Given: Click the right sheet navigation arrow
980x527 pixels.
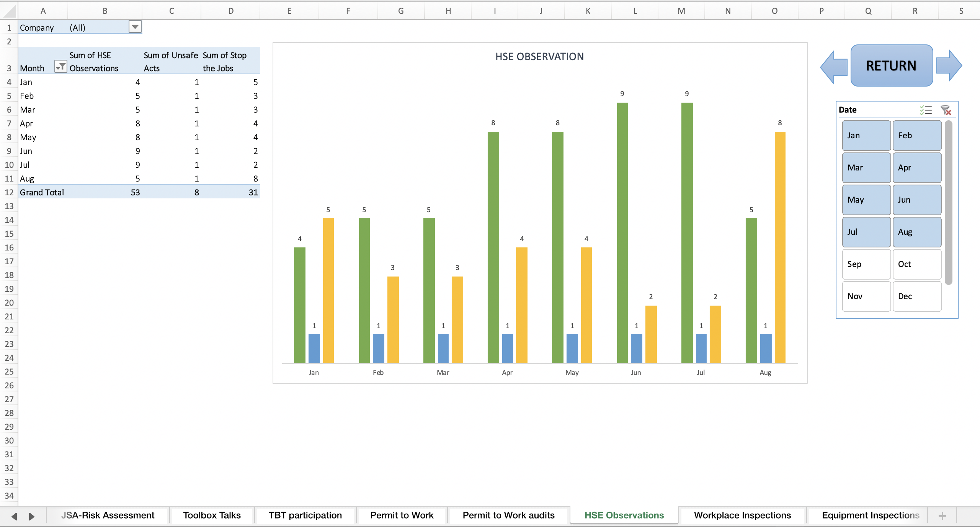Looking at the screenshot, I should [x=31, y=515].
